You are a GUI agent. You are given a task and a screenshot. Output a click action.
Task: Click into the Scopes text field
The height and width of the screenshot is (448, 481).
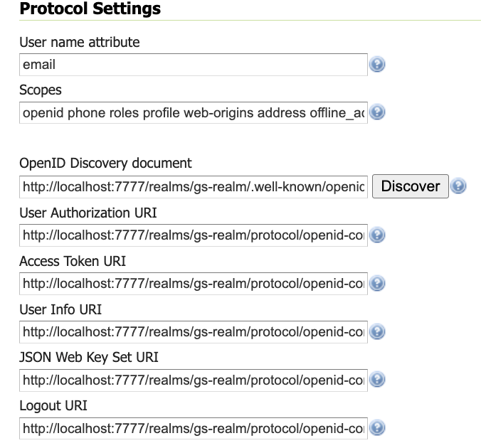pyautogui.click(x=194, y=113)
